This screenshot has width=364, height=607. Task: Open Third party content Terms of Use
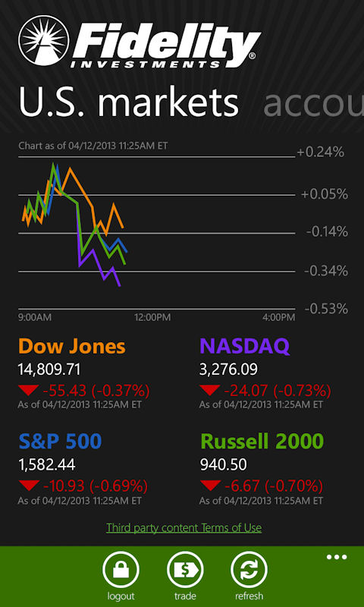click(184, 527)
